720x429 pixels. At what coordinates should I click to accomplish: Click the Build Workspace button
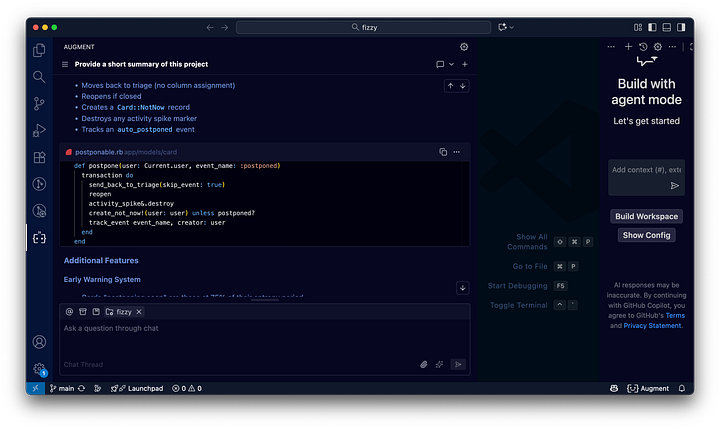tap(647, 216)
